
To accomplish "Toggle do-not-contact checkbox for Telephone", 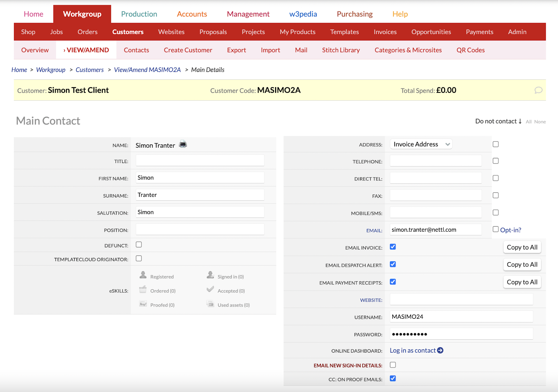I will coord(496,161).
